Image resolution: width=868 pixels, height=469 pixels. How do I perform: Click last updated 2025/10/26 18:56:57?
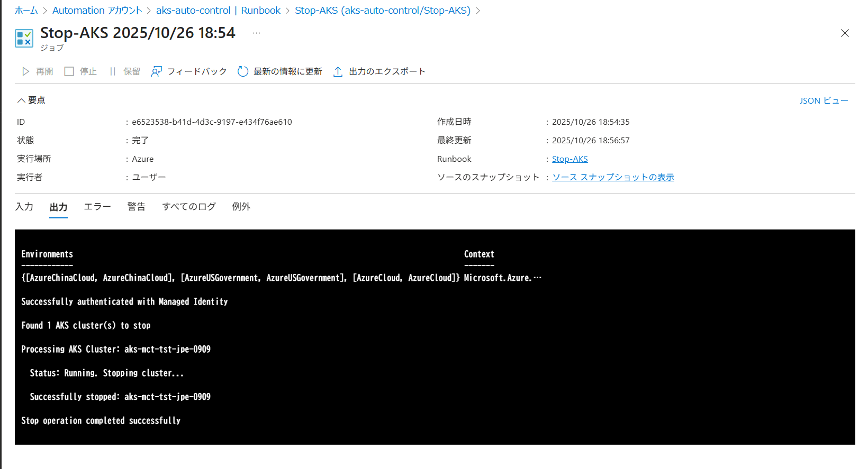tap(591, 140)
